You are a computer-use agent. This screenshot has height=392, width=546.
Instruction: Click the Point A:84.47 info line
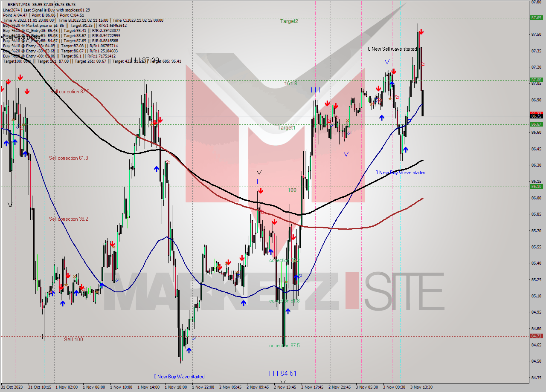(44, 15)
